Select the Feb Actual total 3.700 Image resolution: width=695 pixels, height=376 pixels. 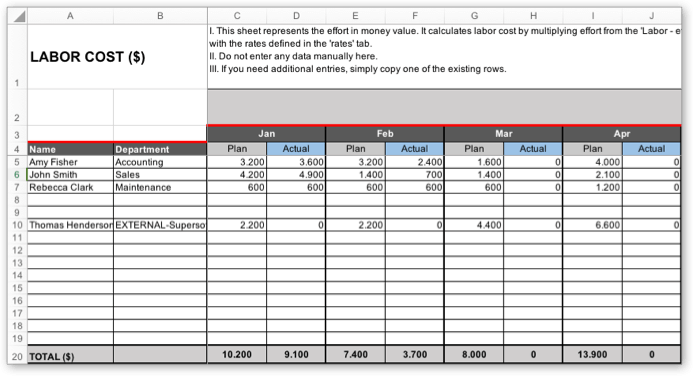pyautogui.click(x=414, y=354)
